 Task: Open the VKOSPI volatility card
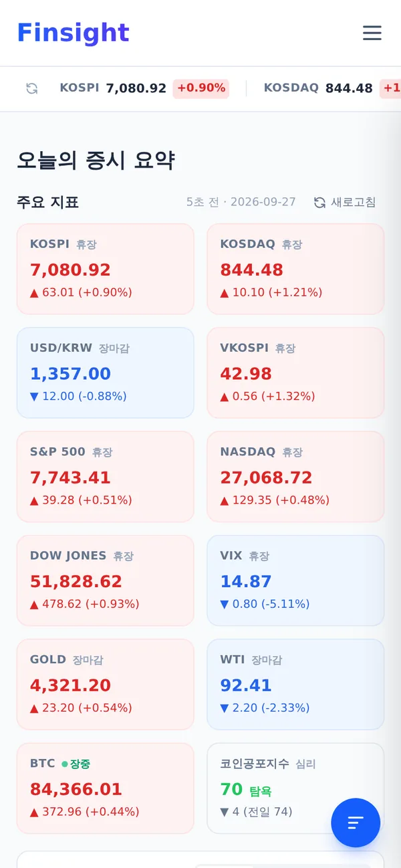pos(295,372)
